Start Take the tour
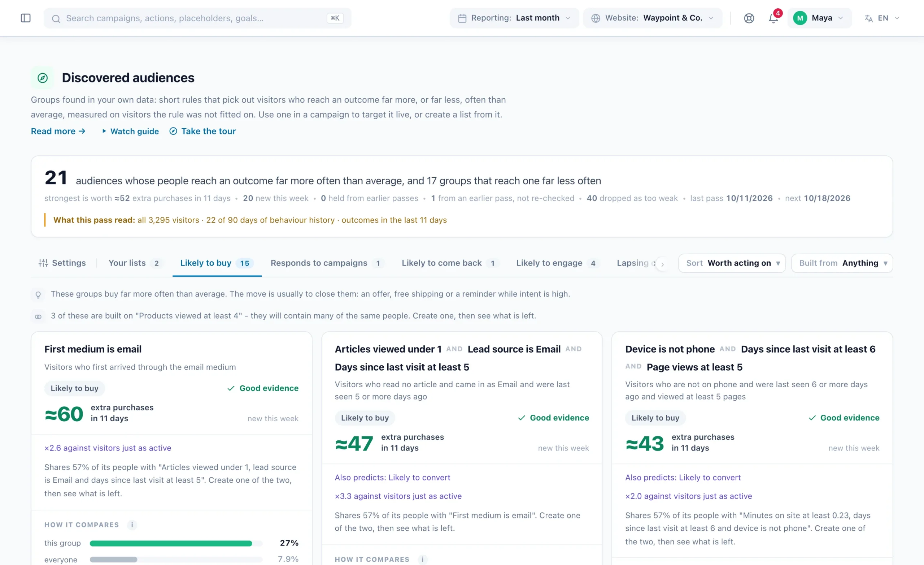The image size is (924, 565). [202, 131]
